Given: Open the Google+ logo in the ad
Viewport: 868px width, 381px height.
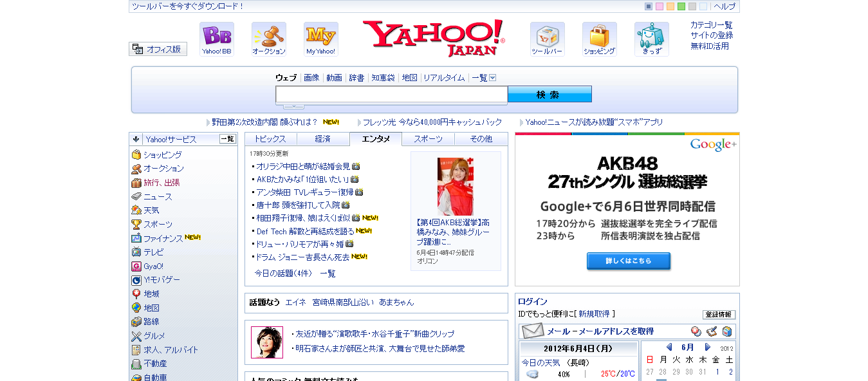Looking at the screenshot, I should [713, 145].
